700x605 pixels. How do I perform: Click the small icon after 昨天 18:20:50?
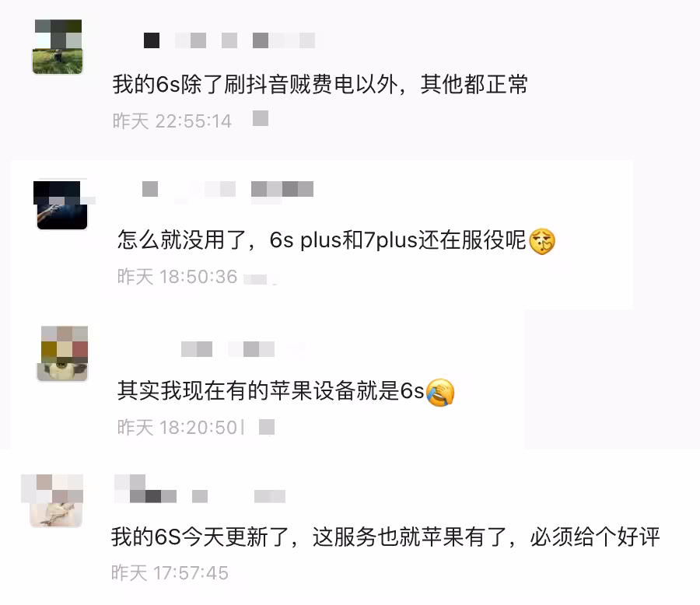click(x=267, y=427)
